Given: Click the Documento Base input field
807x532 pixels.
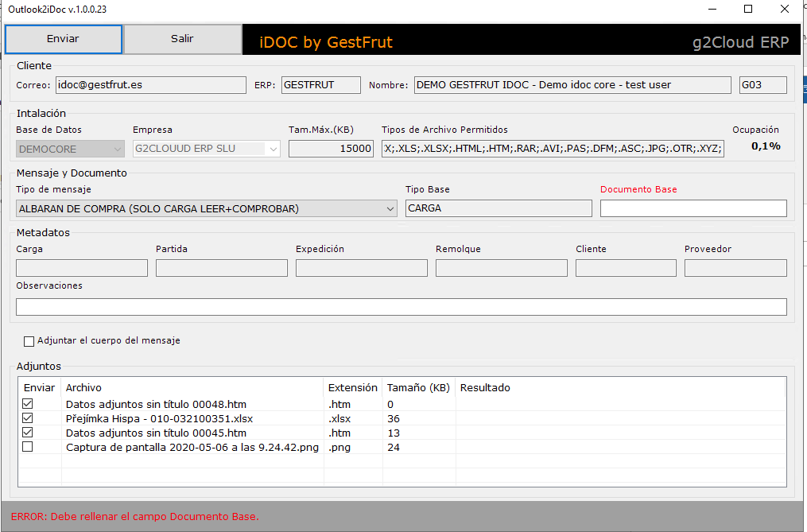Looking at the screenshot, I should pos(693,208).
